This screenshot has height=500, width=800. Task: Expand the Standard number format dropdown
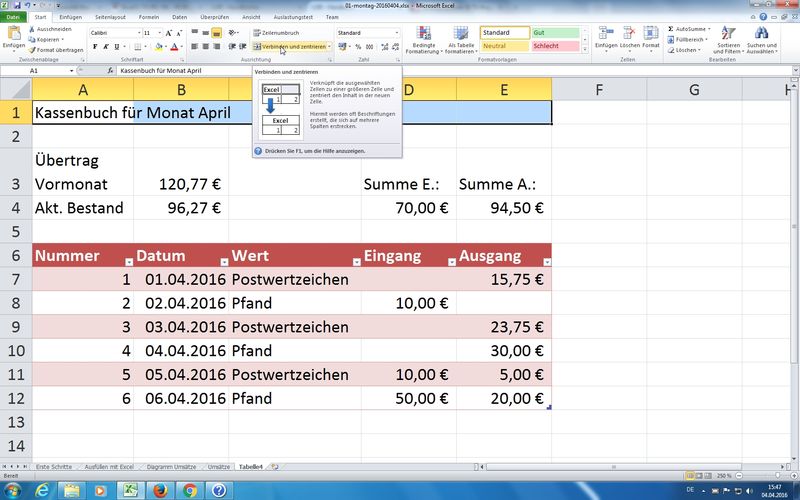pyautogui.click(x=396, y=33)
